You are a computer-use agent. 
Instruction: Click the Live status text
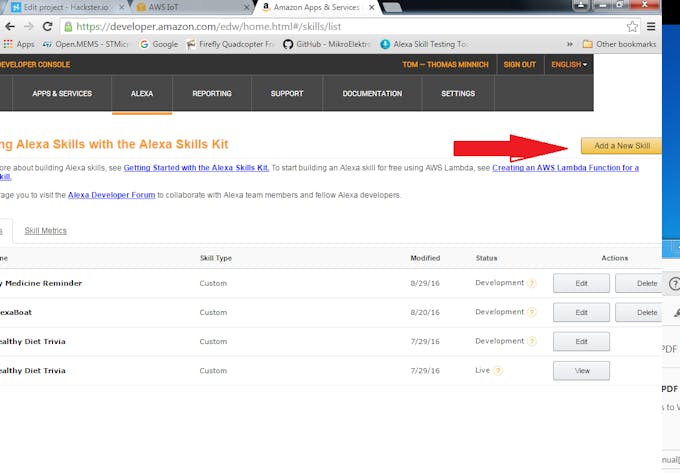[482, 370]
